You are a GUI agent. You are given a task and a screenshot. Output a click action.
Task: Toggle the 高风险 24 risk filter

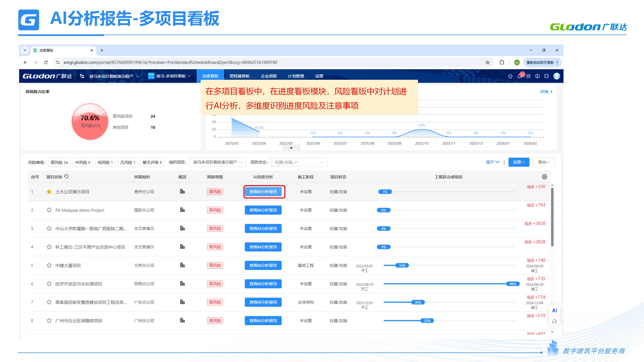[x=59, y=162]
